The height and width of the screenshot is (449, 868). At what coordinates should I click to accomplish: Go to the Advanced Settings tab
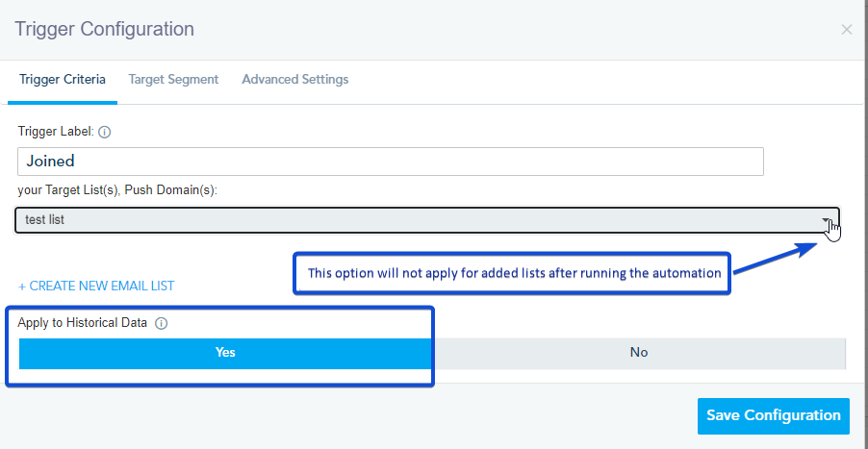click(x=294, y=80)
